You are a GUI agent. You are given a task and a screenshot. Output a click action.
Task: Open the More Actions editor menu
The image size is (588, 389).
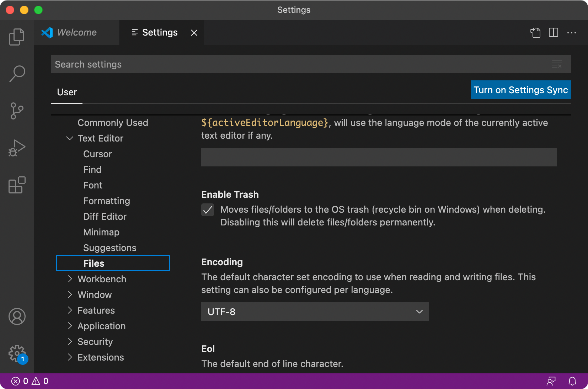pyautogui.click(x=572, y=33)
